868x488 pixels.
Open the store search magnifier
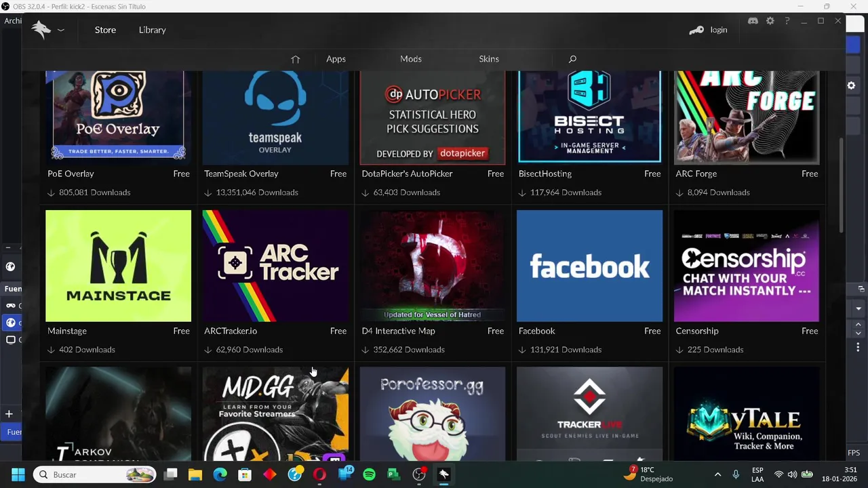click(x=572, y=59)
